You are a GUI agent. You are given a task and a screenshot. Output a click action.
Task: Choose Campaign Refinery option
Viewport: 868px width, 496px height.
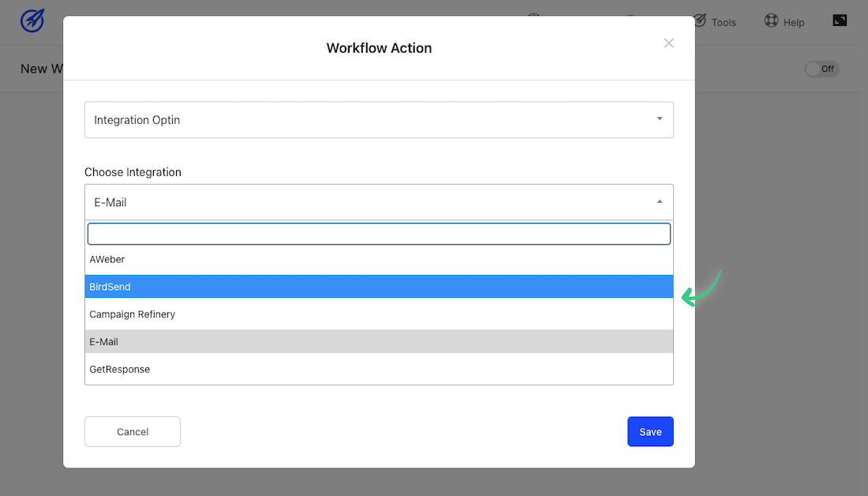[x=379, y=314]
